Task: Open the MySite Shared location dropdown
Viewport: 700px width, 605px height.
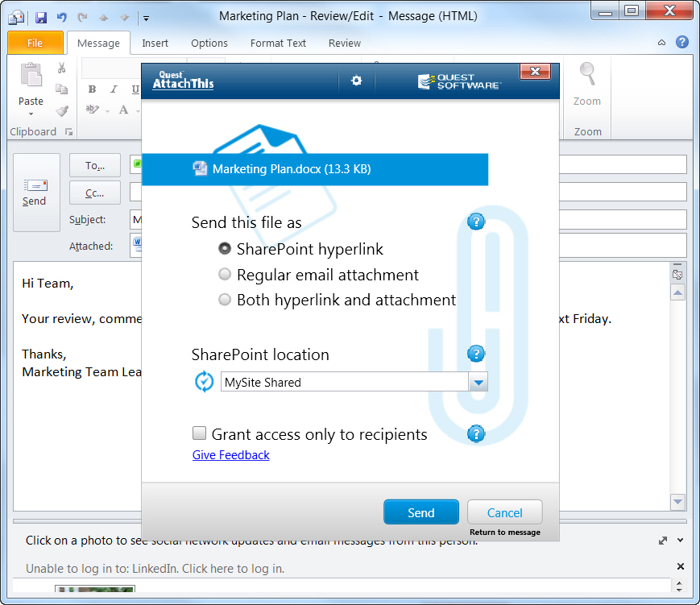Action: click(478, 382)
